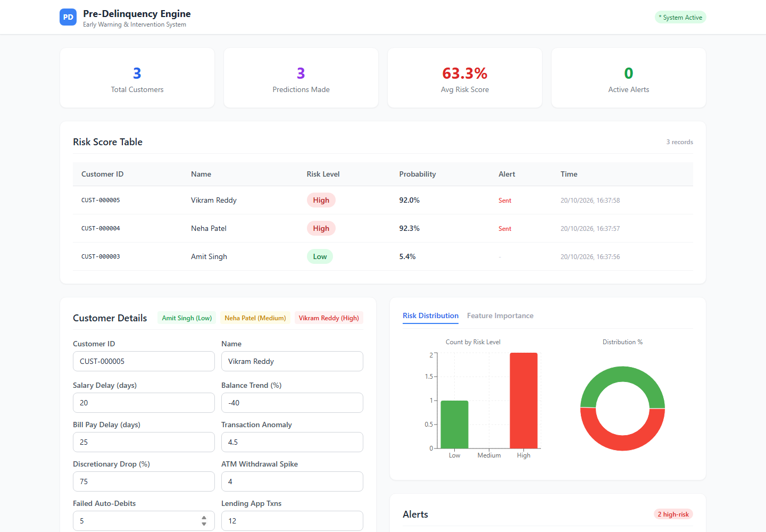This screenshot has height=532, width=766.
Task: Click the Customer ID column header
Action: pos(102,174)
